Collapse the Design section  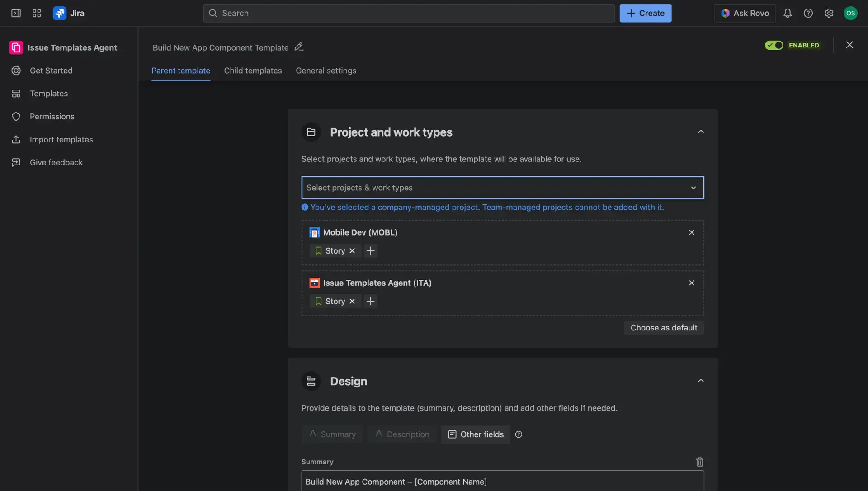(701, 381)
